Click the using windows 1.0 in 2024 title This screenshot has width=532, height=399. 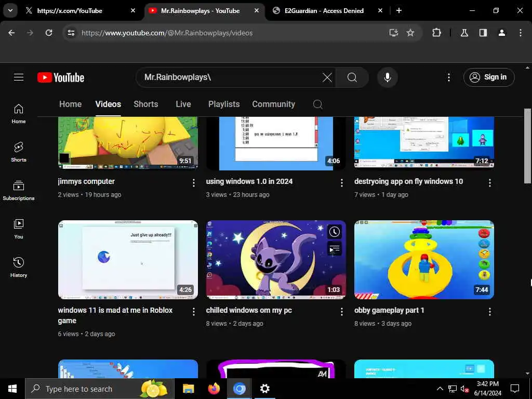(x=249, y=181)
